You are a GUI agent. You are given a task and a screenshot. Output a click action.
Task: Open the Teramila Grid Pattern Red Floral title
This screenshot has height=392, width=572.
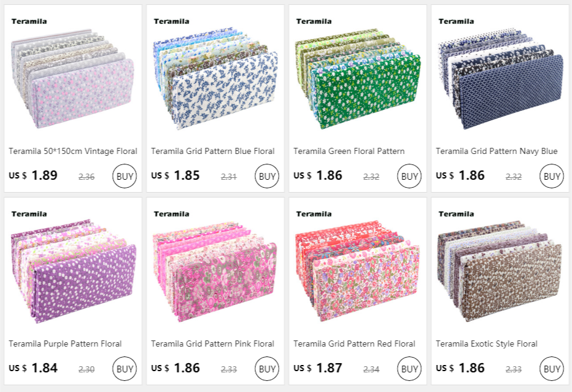pyautogui.click(x=354, y=344)
